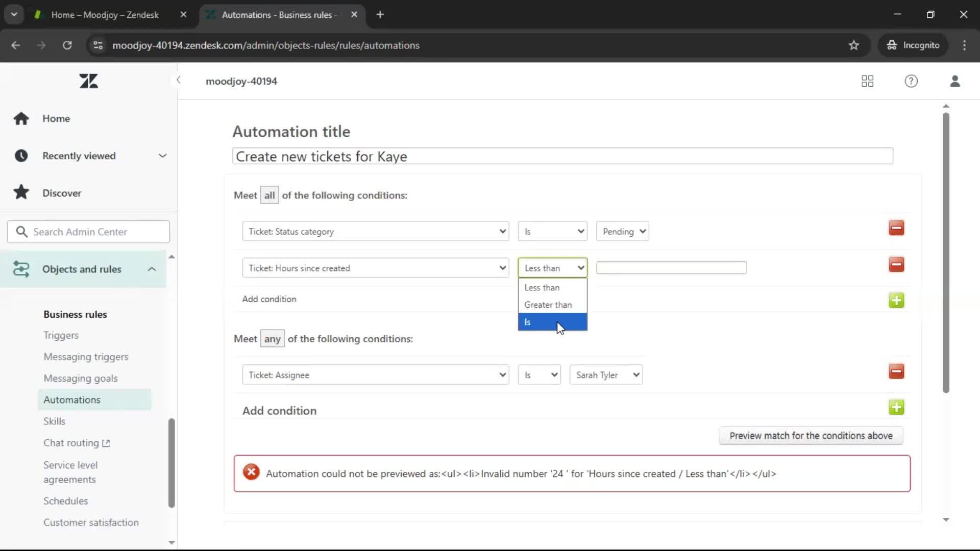Image resolution: width=980 pixels, height=551 pixels.
Task: Add a condition to the 'any' section
Action: click(x=896, y=407)
